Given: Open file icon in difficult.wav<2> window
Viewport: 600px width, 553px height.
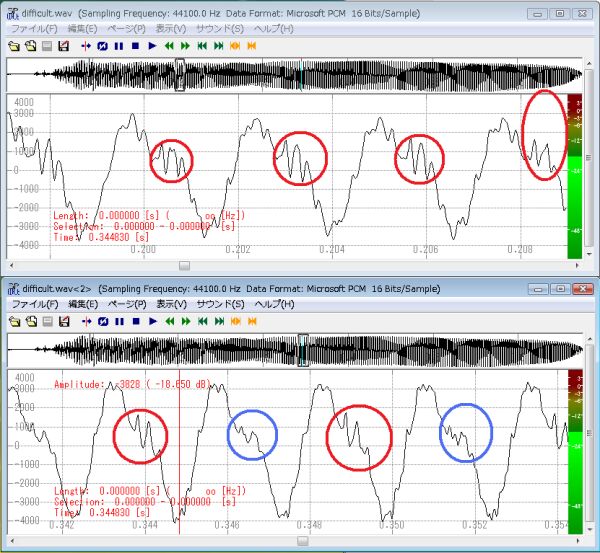Looking at the screenshot, I should [x=15, y=321].
